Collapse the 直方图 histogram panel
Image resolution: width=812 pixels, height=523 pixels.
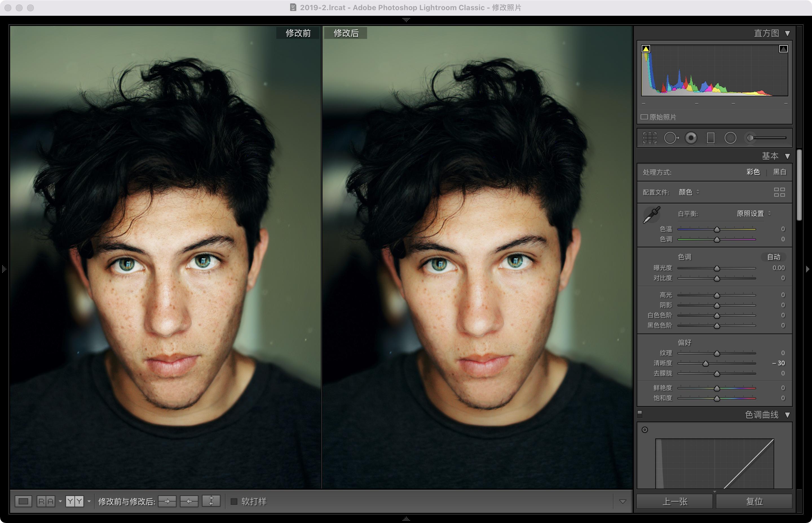pyautogui.click(x=787, y=33)
